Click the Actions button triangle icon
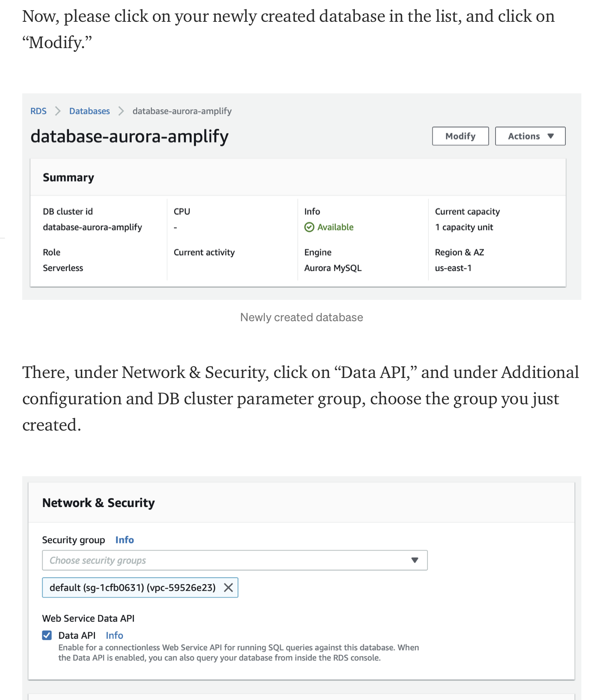 pos(551,136)
